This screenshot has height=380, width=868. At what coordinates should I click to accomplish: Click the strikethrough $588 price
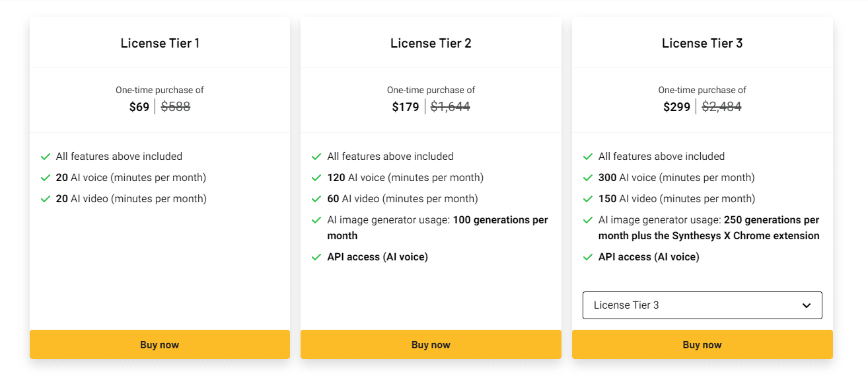pos(176,106)
